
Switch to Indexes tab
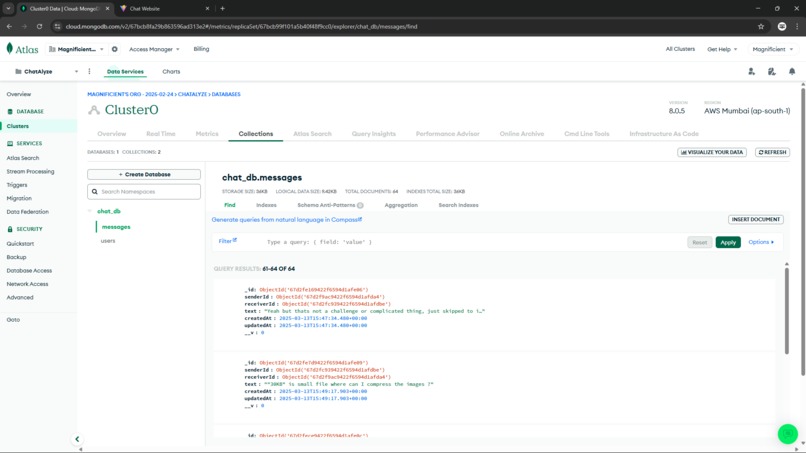click(266, 205)
